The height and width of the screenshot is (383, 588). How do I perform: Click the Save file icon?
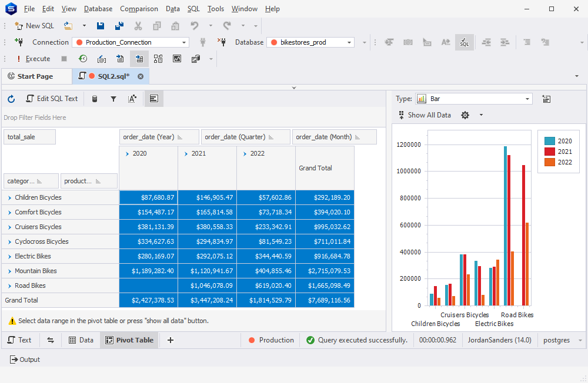point(100,26)
